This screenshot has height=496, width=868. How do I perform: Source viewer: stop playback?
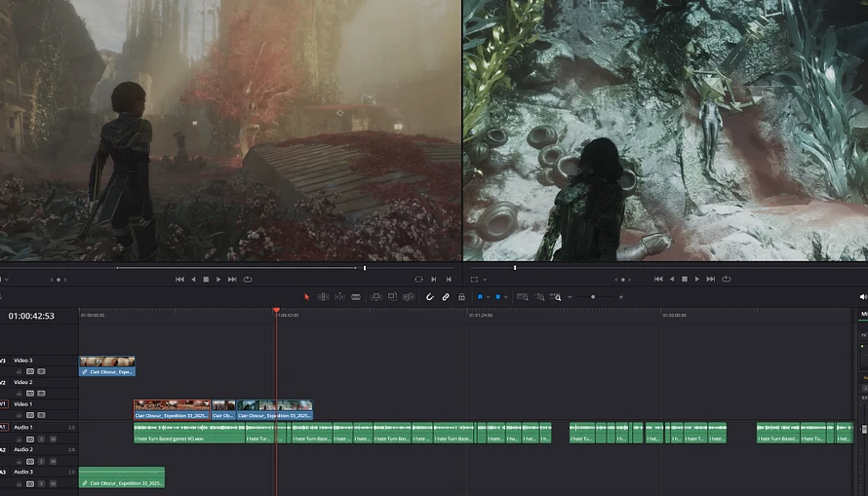(206, 280)
